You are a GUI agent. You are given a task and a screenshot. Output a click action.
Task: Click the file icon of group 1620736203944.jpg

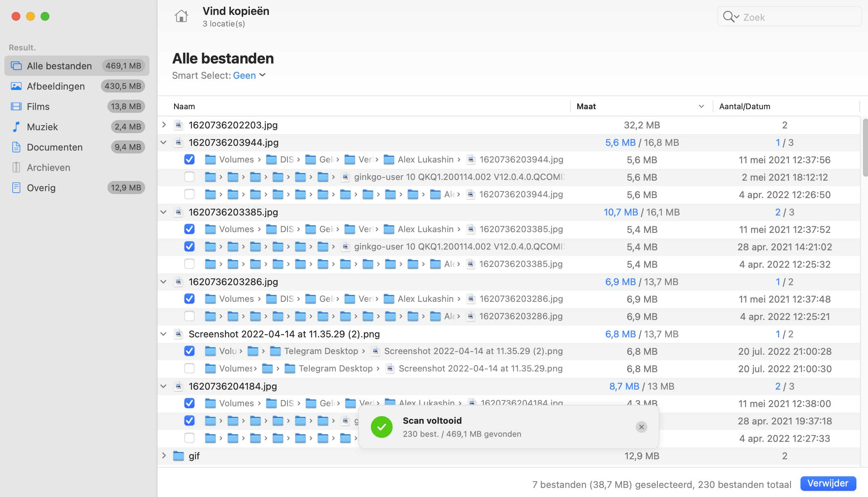[x=178, y=143]
